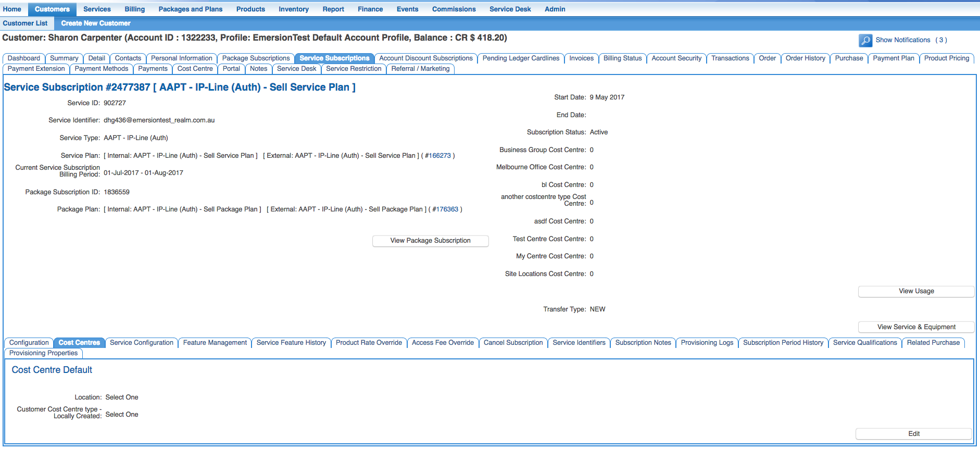Open Service Identifiers sub-tab

579,343
